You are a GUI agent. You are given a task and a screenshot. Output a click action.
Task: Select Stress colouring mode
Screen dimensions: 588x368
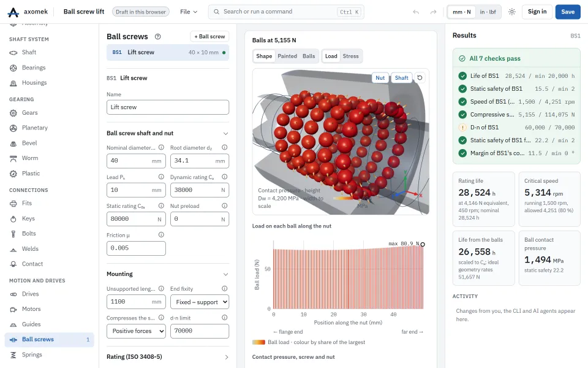point(350,56)
